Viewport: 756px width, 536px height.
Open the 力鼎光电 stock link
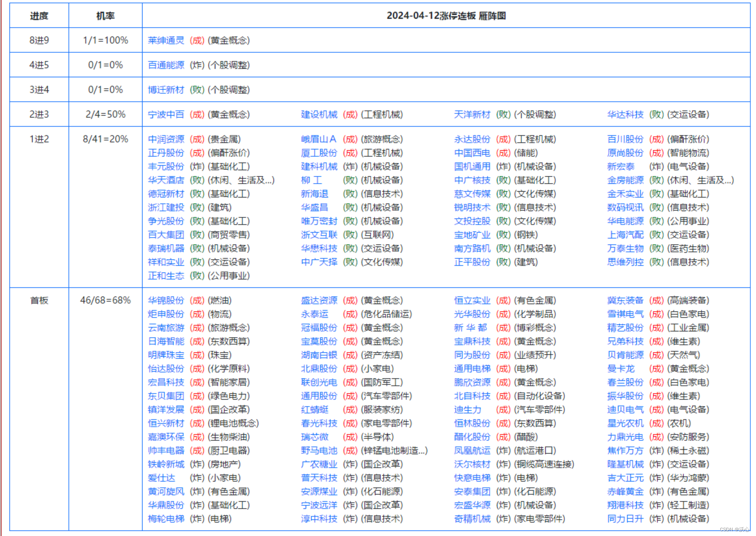pos(625,437)
